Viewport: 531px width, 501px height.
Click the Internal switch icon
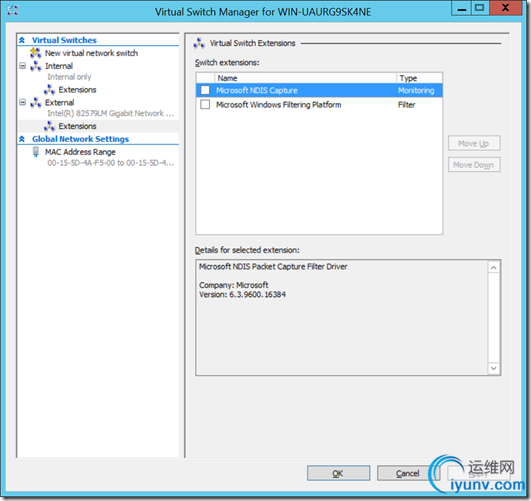(x=36, y=66)
